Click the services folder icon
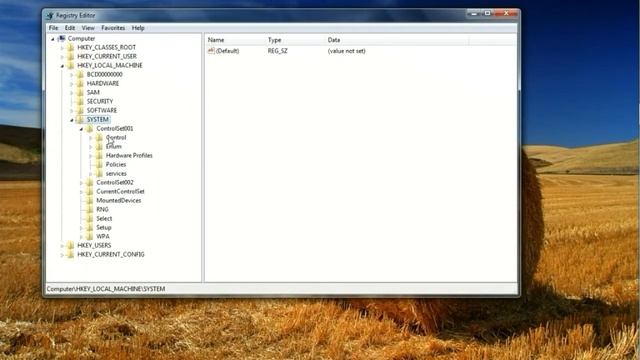The width and height of the screenshot is (640, 360). coord(99,173)
